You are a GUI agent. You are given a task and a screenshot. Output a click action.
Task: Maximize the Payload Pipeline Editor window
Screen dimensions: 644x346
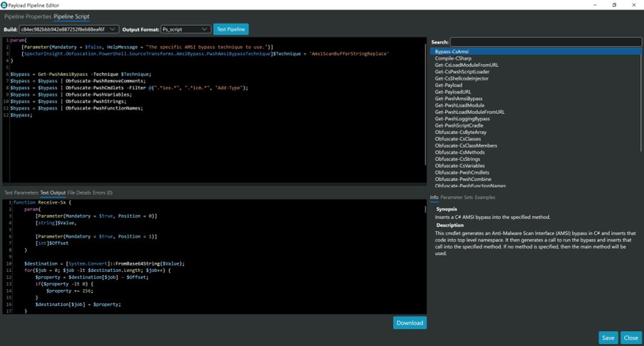point(614,5)
